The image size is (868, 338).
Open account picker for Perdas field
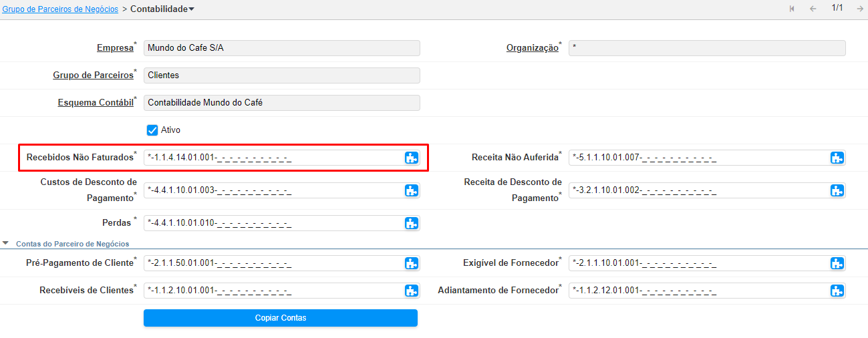411,223
